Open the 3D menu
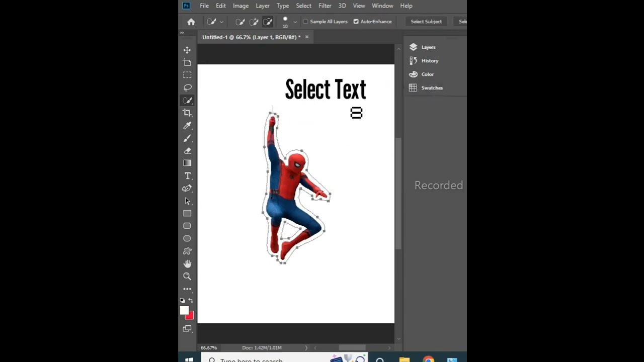The width and height of the screenshot is (644, 362). [342, 6]
